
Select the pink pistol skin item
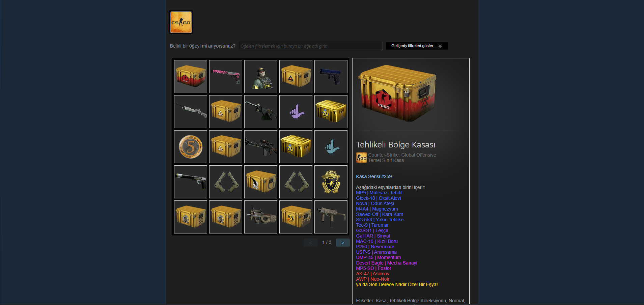(226, 77)
